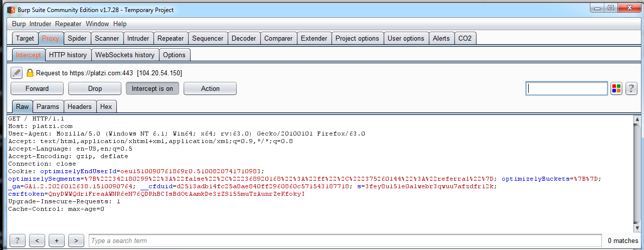Open the Scanner tab
The width and height of the screenshot is (644, 250).
click(x=107, y=38)
